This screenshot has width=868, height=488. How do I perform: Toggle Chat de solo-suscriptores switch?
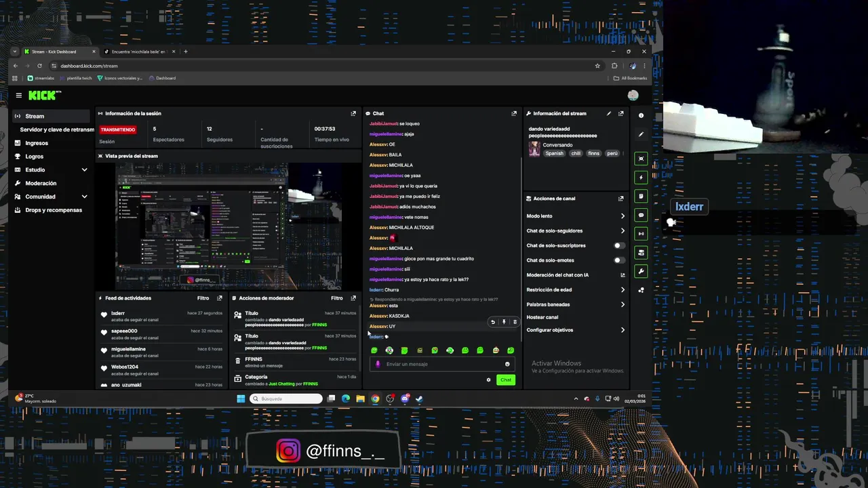[619, 245]
